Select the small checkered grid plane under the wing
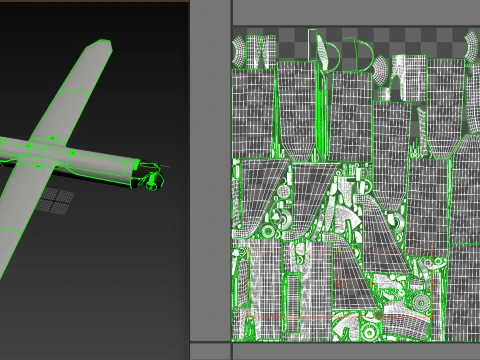 (55, 200)
